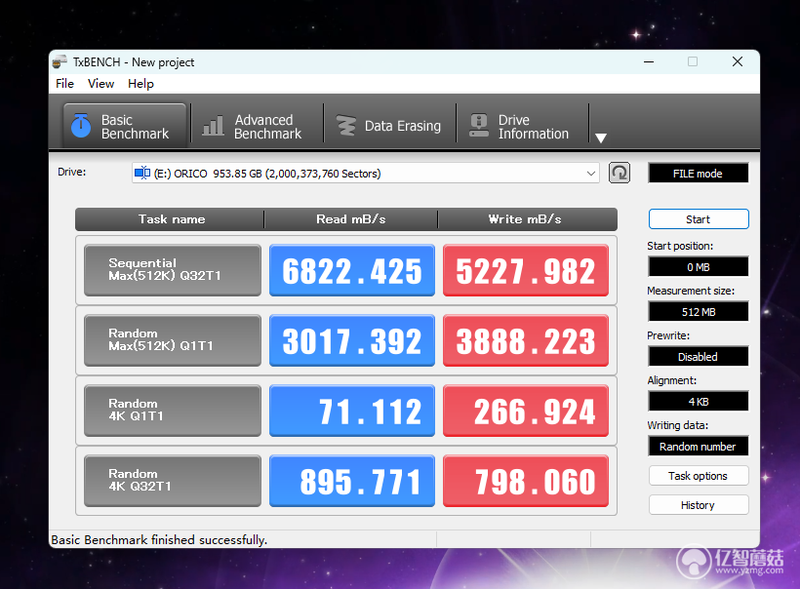Click the status text Basic Benchmark finished successfully
Image resolution: width=800 pixels, height=589 pixels.
pyautogui.click(x=159, y=539)
